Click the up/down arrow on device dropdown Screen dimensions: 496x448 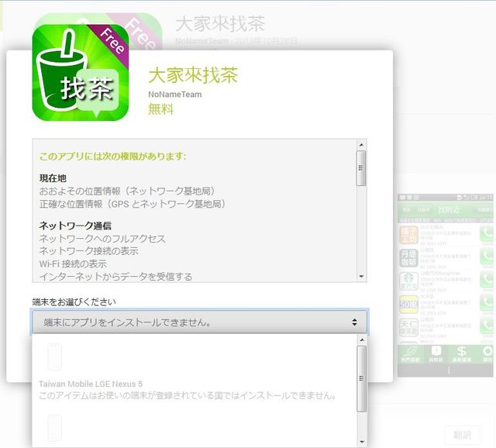pyautogui.click(x=354, y=322)
